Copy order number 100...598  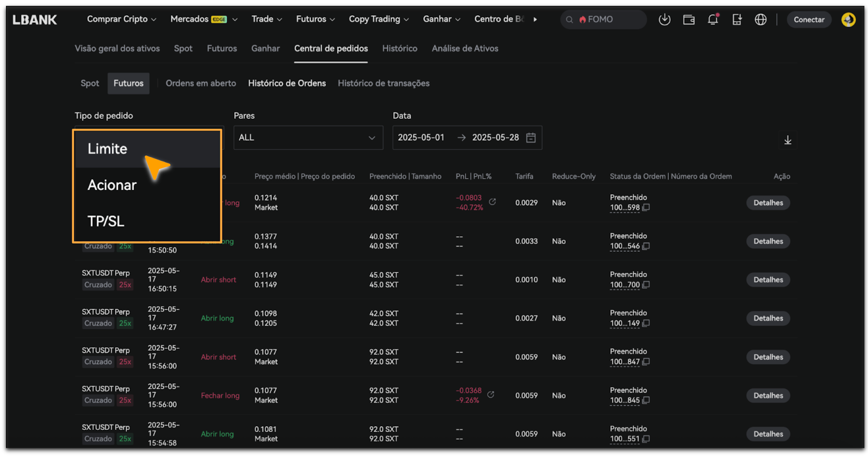[646, 208]
